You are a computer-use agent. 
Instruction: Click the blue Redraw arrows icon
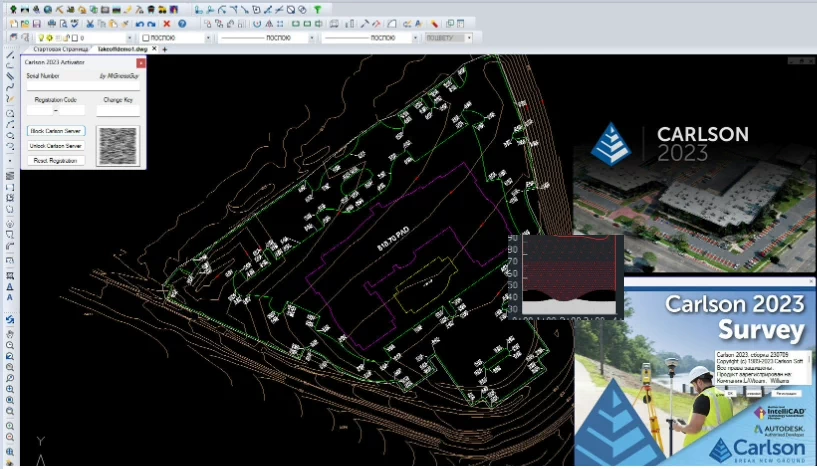click(10, 319)
